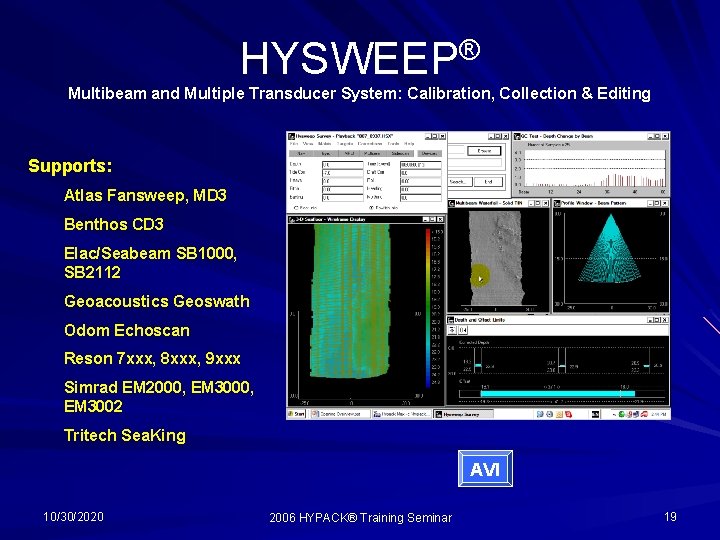The height and width of the screenshot is (540, 720).
Task: Close the QC Test window
Action: pos(665,136)
